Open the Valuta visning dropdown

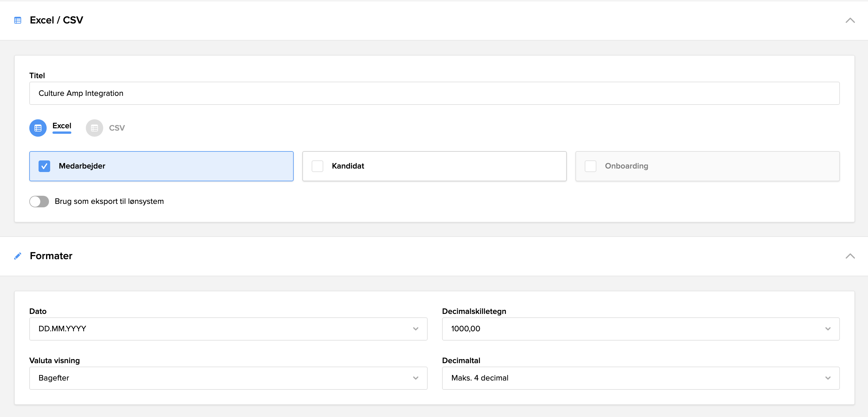coord(228,378)
